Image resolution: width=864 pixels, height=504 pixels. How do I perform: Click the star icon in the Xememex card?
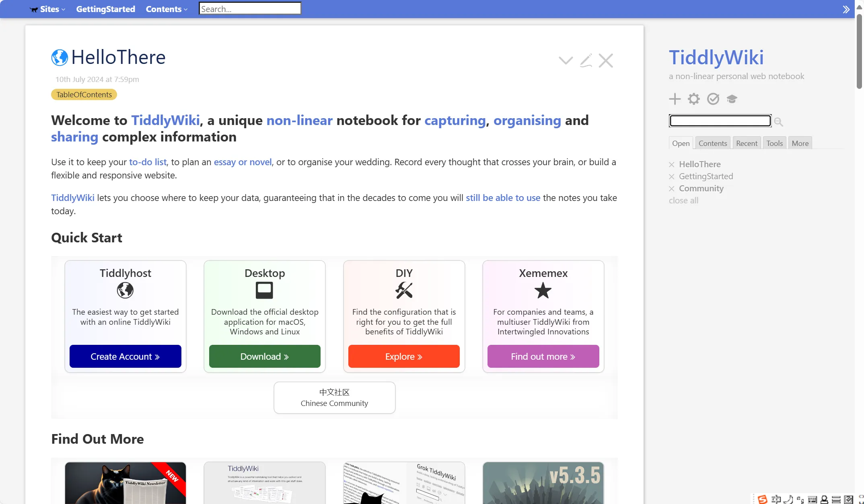pyautogui.click(x=543, y=290)
